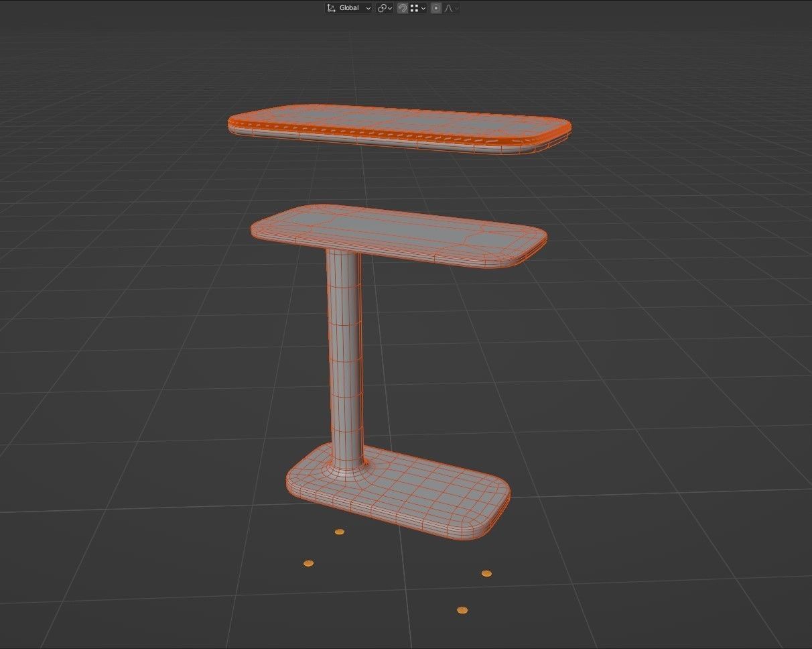Screen dimensions: 812x649
Task: Open the Global transform orientation dropdown
Action: pyautogui.click(x=348, y=7)
